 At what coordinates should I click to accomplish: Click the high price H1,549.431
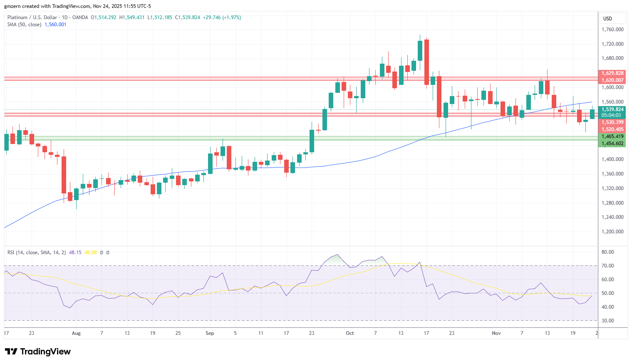(x=132, y=17)
